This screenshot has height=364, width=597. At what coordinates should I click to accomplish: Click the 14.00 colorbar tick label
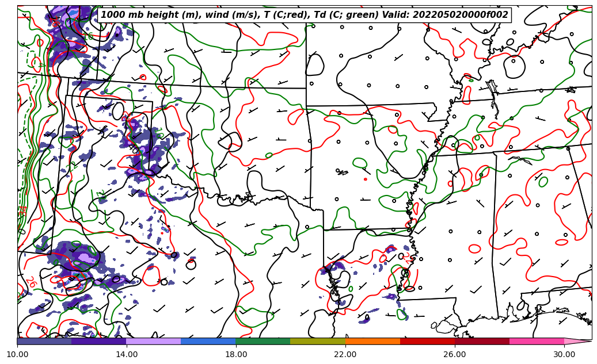coord(127,354)
